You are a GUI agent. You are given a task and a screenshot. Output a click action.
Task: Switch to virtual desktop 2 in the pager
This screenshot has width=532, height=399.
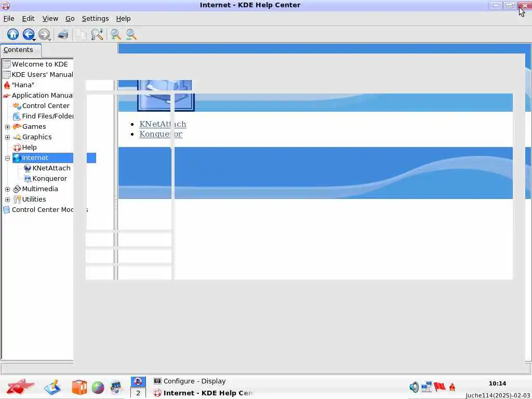click(x=138, y=393)
